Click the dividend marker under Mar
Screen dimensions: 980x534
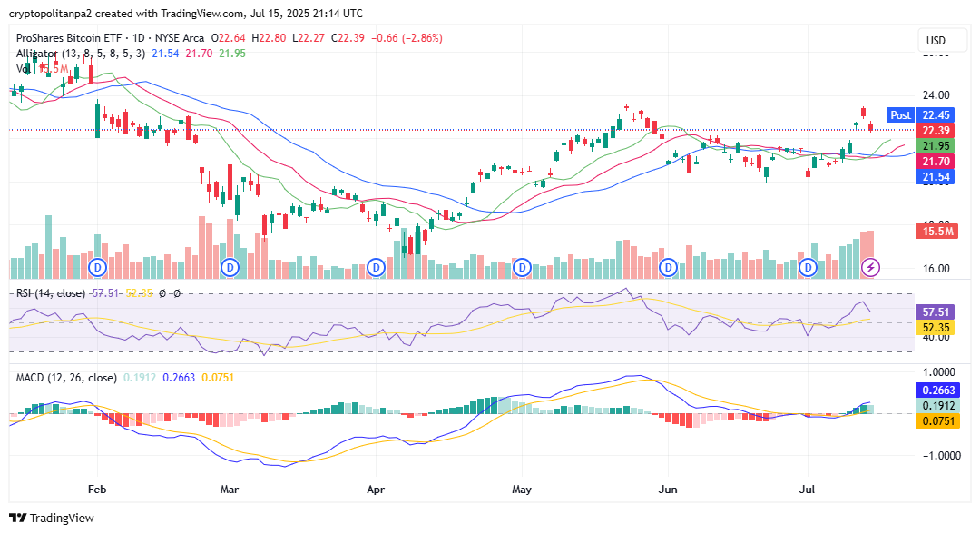coord(230,268)
